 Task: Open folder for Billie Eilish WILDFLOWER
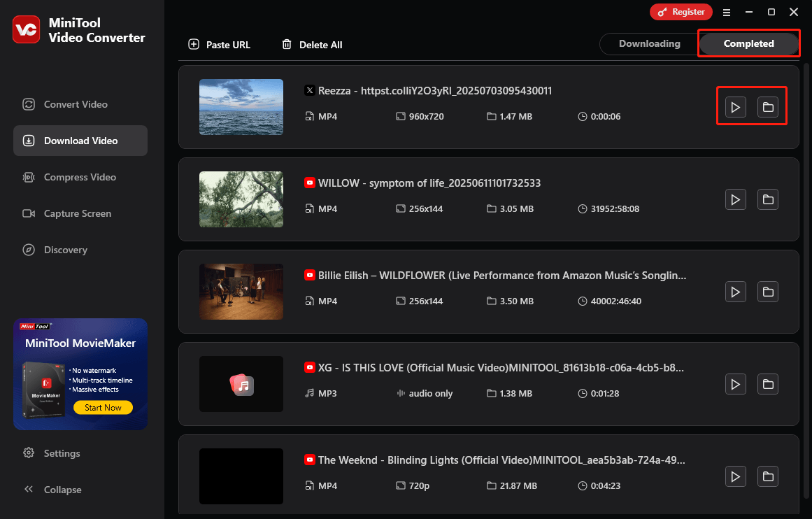click(768, 292)
